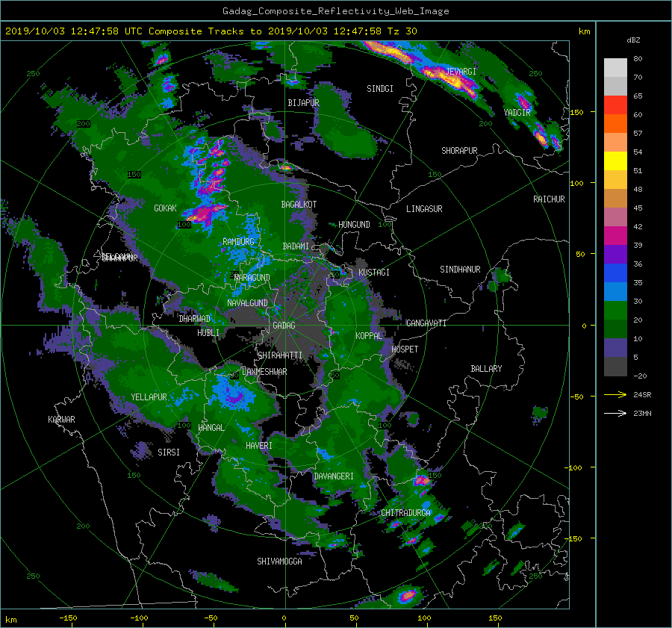Click the HANGAL city label
This screenshot has height=628, width=672.
coord(211,428)
